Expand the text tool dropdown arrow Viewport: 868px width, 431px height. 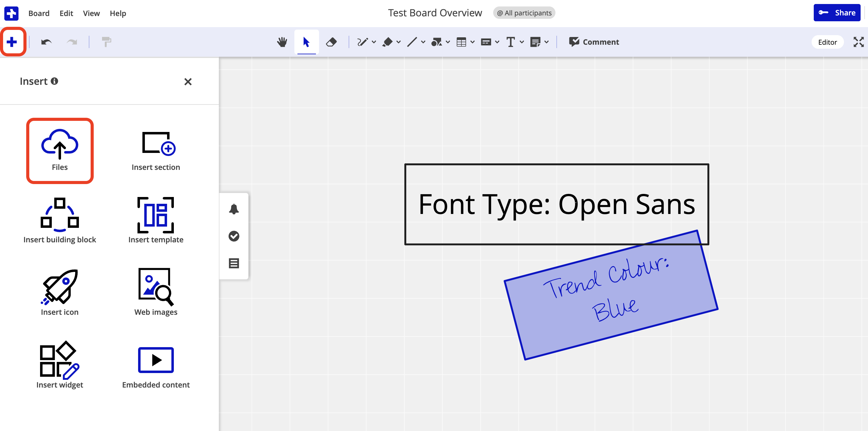[x=522, y=42]
